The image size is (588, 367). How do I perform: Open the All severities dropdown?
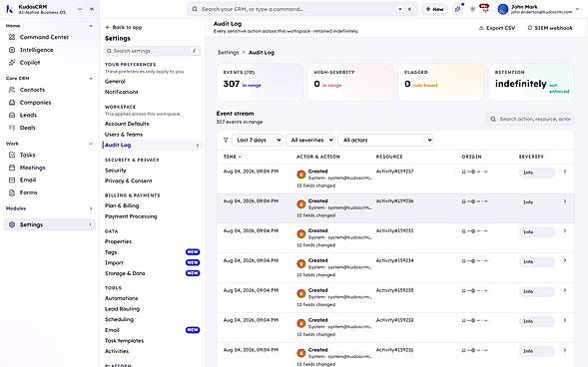310,140
